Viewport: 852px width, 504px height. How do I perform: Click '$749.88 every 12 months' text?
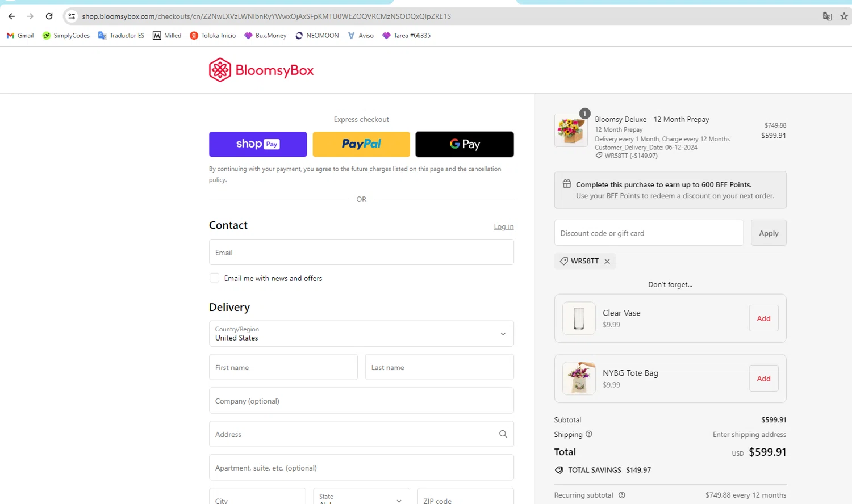coord(746,495)
